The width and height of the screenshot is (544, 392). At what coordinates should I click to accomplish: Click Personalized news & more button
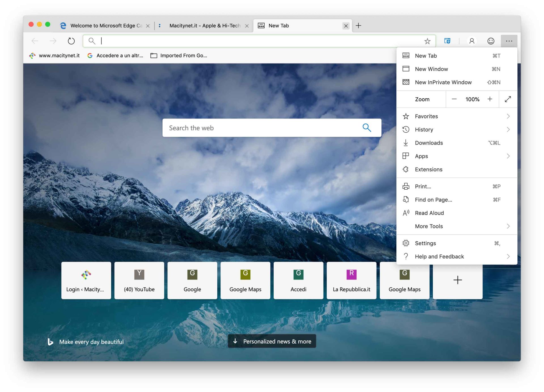[x=272, y=341]
